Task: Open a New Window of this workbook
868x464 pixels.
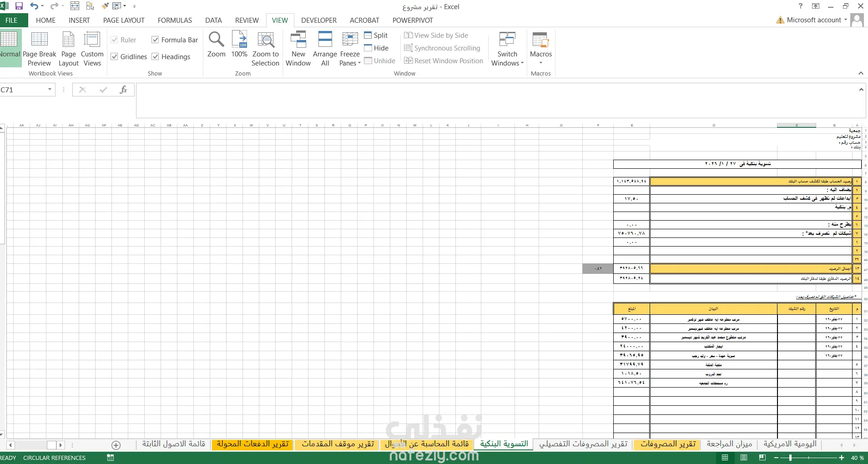Action: (x=298, y=48)
